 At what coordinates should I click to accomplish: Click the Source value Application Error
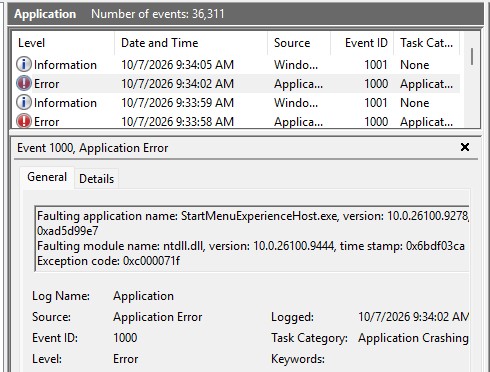tap(158, 317)
